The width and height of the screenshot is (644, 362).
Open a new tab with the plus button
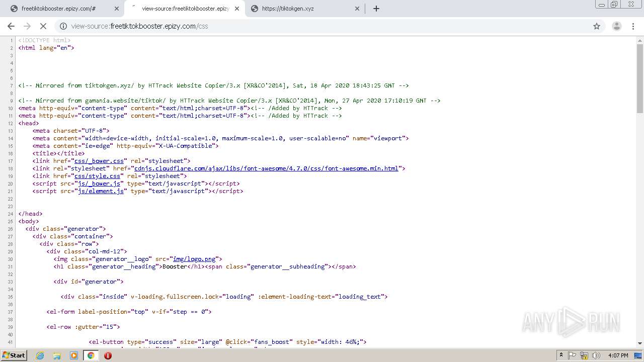(376, 9)
